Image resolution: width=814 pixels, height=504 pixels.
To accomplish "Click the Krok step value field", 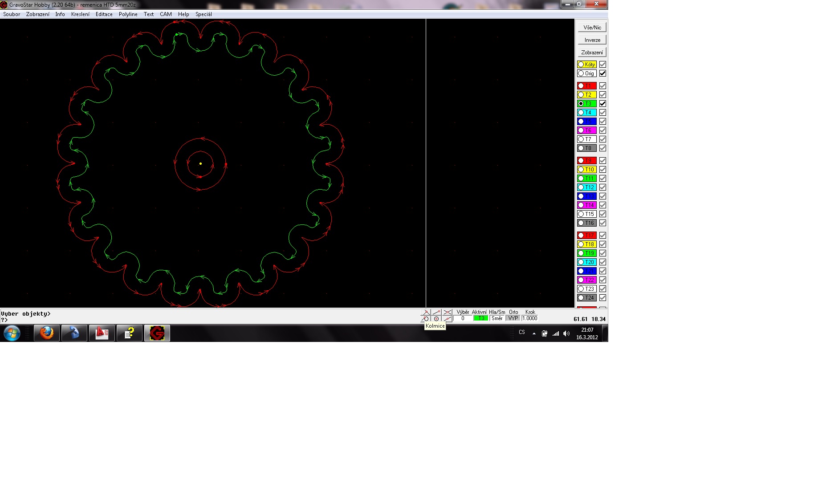I will 530,318.
